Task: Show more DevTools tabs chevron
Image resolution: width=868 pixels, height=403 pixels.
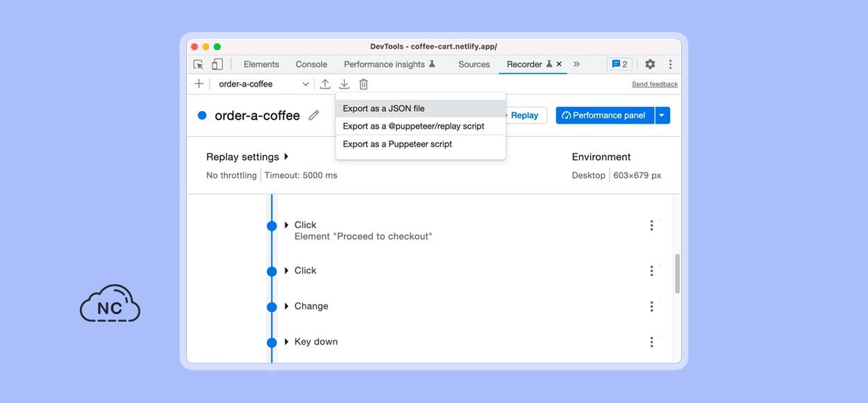Action: (576, 64)
